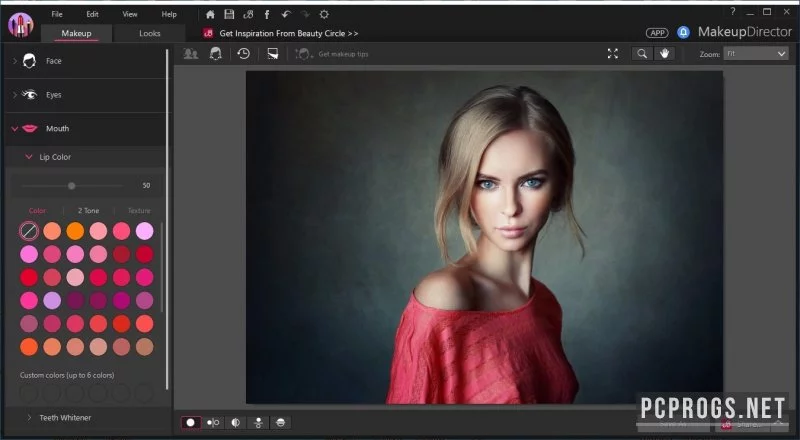Click the Get makeup tips icon
This screenshot has width=800, height=440.
pos(304,54)
